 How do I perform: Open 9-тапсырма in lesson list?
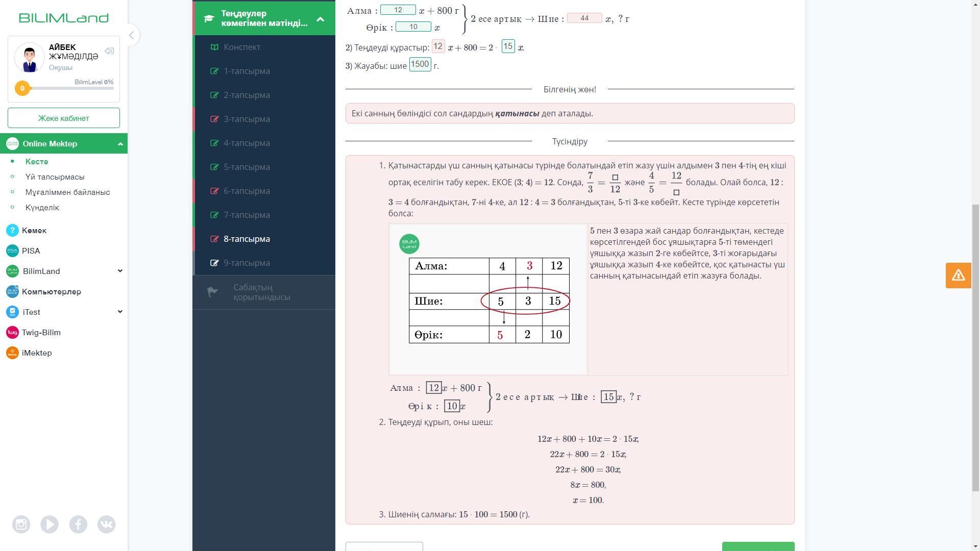[x=247, y=263]
